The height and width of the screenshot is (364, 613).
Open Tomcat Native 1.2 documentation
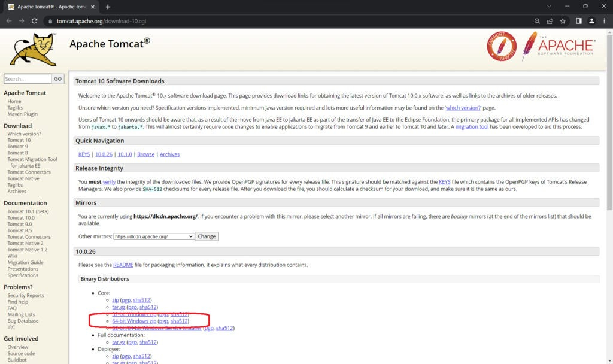28,250
